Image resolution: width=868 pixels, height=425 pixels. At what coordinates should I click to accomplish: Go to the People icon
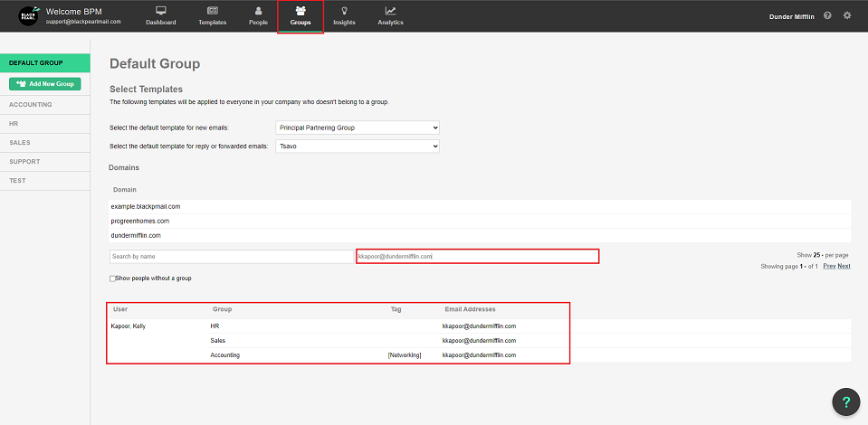tap(258, 11)
